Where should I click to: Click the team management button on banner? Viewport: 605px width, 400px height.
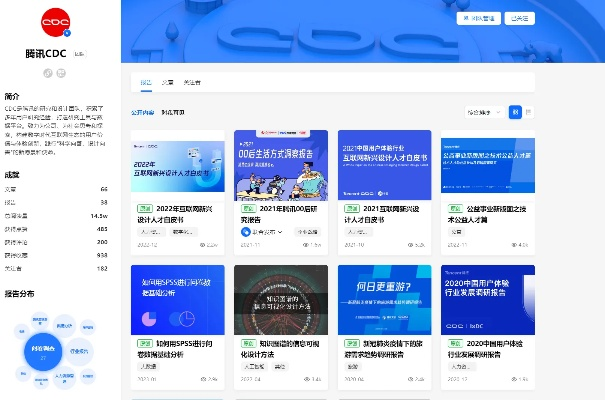[478, 18]
